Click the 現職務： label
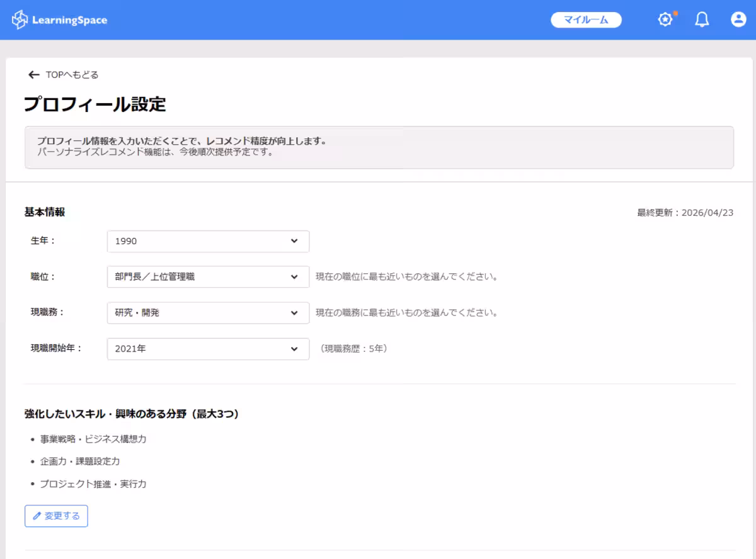This screenshot has height=559, width=756. (48, 312)
